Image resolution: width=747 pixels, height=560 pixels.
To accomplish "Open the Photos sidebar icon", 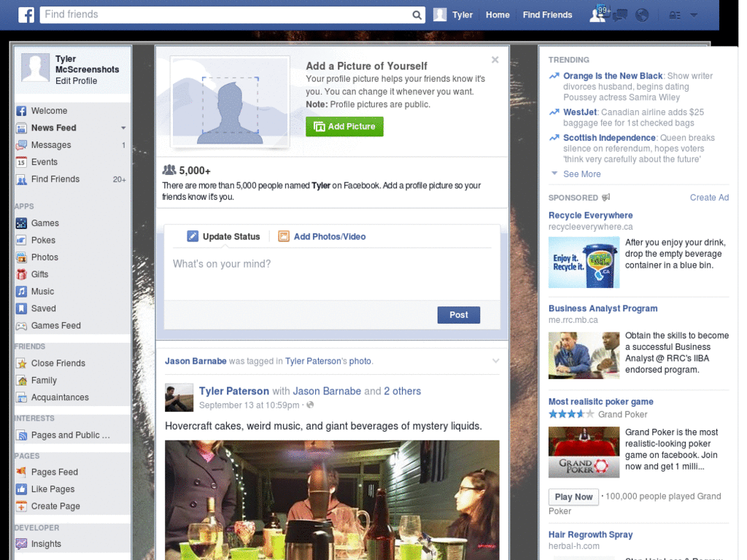I will [21, 257].
